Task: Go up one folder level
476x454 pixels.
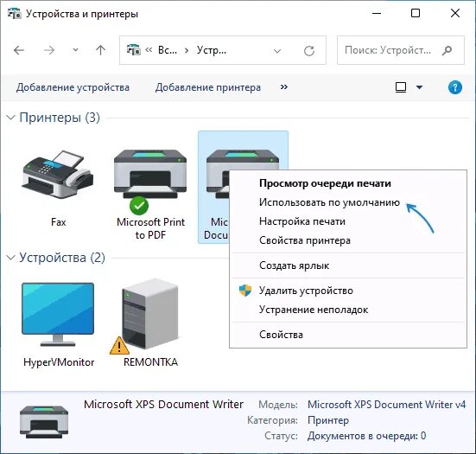Action: [100, 50]
